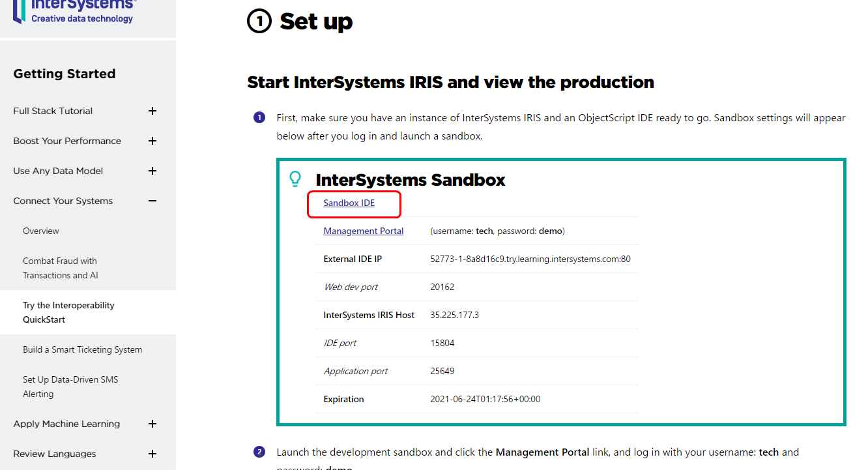Image resolution: width=868 pixels, height=470 pixels.
Task: Open Combat Fraud with Transactions and AI
Action: pos(60,268)
